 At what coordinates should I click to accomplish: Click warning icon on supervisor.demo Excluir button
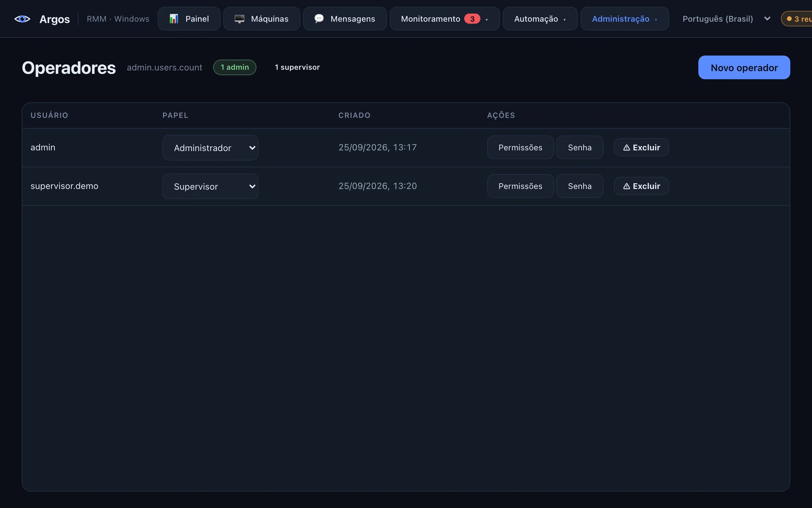point(627,186)
